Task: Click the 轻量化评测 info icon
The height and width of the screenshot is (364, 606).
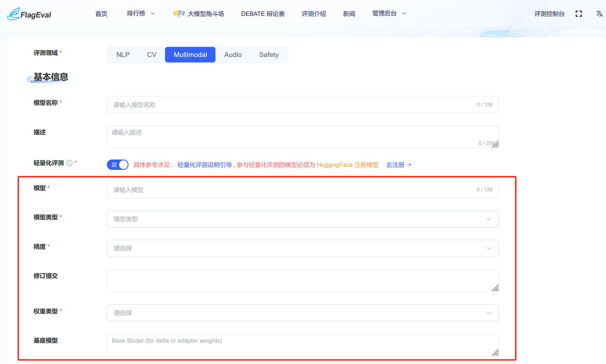Action: point(70,163)
